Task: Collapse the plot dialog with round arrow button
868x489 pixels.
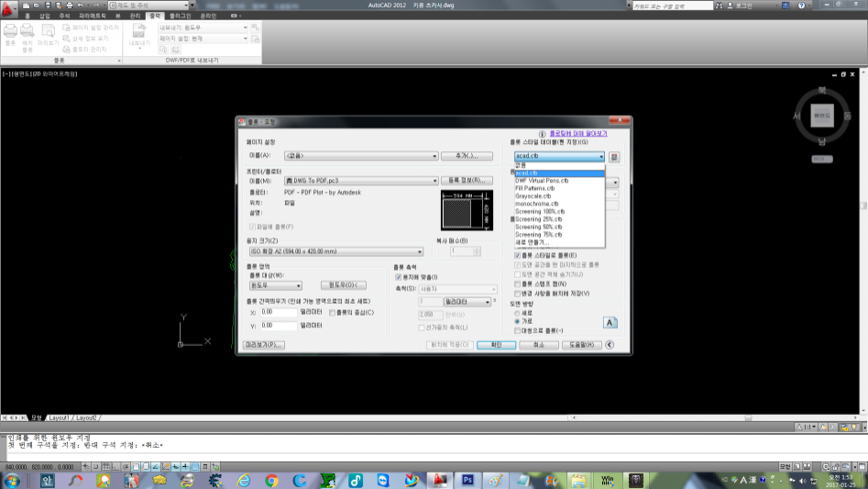Action: (x=610, y=344)
